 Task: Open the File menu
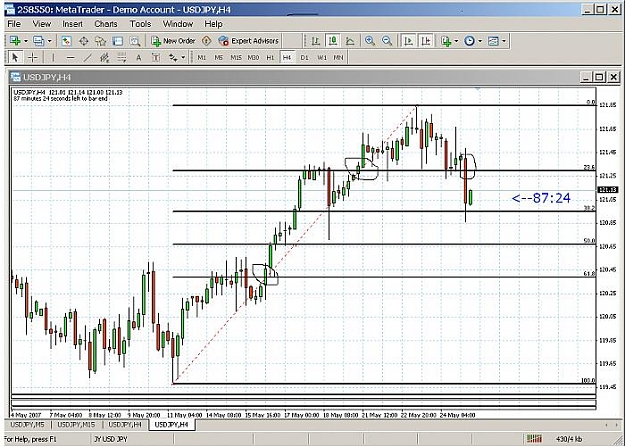[x=14, y=24]
